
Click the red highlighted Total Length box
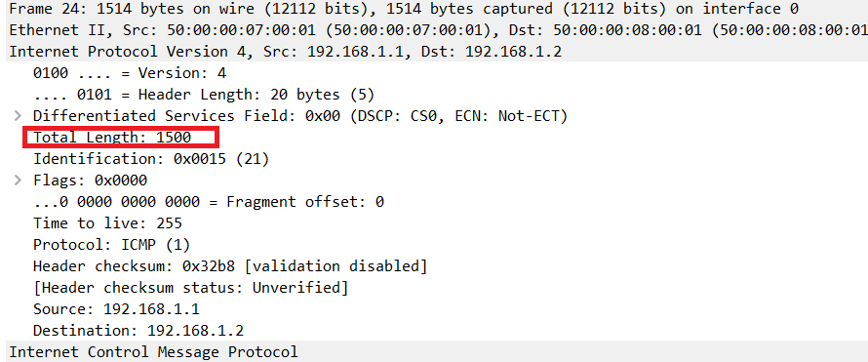click(x=121, y=138)
